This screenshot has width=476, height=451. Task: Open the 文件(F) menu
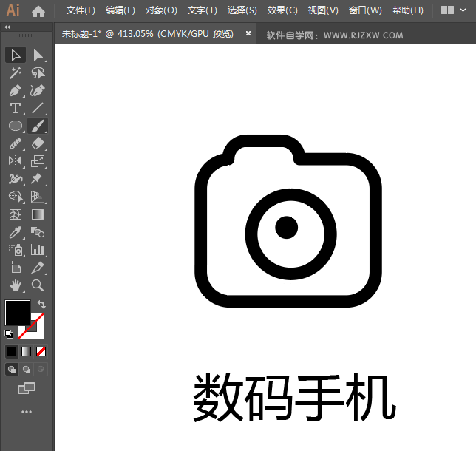pyautogui.click(x=81, y=10)
